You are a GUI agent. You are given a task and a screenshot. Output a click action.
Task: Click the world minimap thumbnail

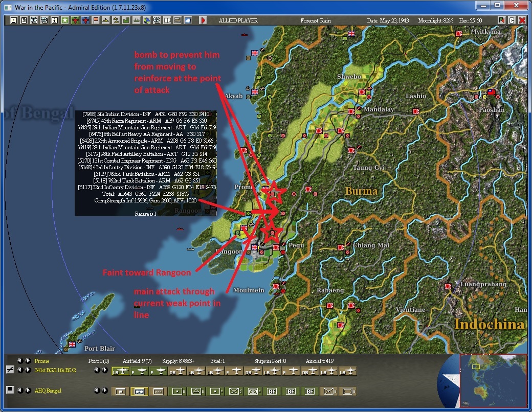coord(493,380)
